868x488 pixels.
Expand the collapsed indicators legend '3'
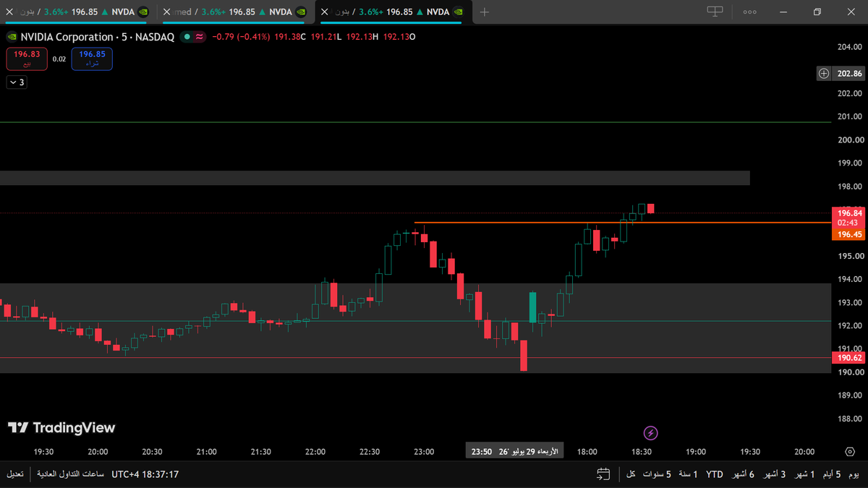click(x=17, y=82)
